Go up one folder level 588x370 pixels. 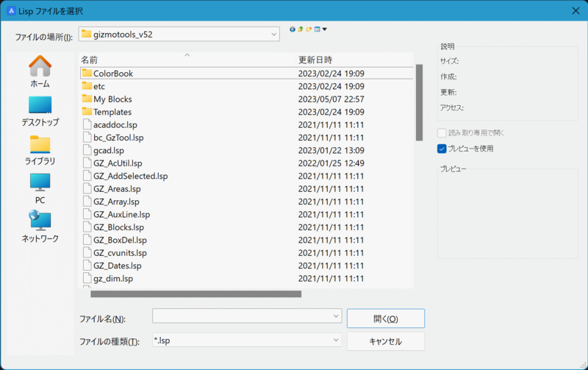[x=301, y=29]
